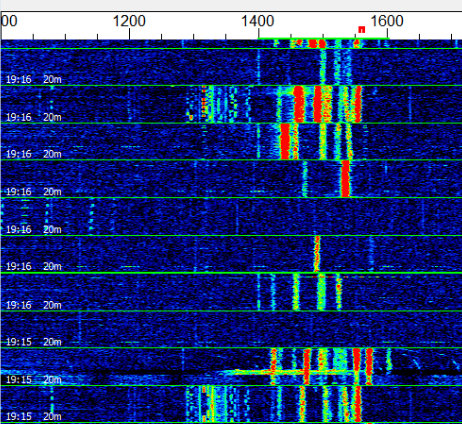Click the 1400 Hz label on frequency scale
The width and height of the screenshot is (462, 424).
pyautogui.click(x=258, y=22)
